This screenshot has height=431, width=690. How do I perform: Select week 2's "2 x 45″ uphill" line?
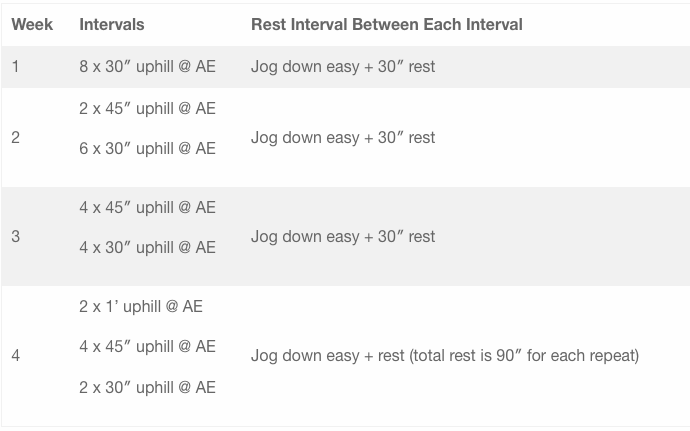(x=147, y=108)
